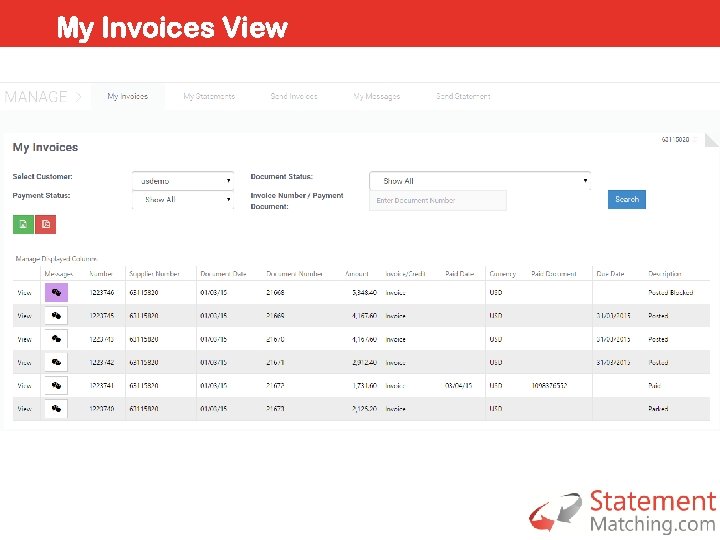Click the Supplier Number column header
Image resolution: width=720 pixels, height=540 pixels.
154,274
